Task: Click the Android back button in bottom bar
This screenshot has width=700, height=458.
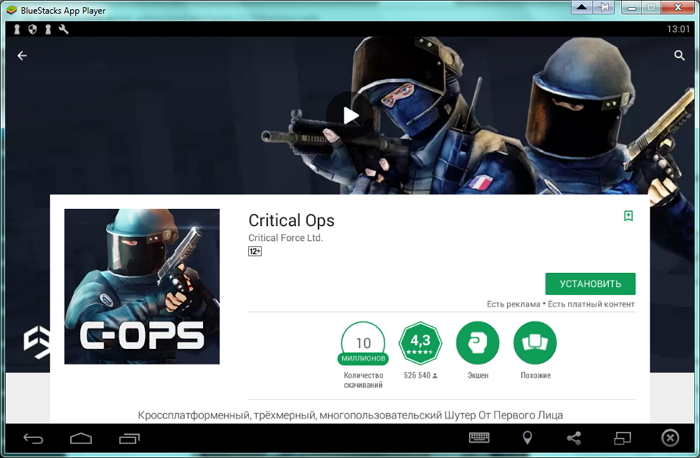Action: tap(33, 439)
